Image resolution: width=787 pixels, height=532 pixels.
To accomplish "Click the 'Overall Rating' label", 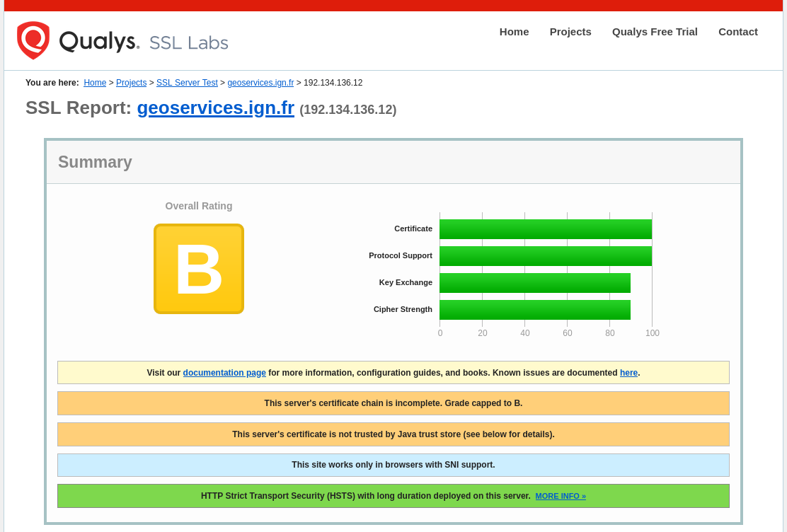I will [199, 206].
